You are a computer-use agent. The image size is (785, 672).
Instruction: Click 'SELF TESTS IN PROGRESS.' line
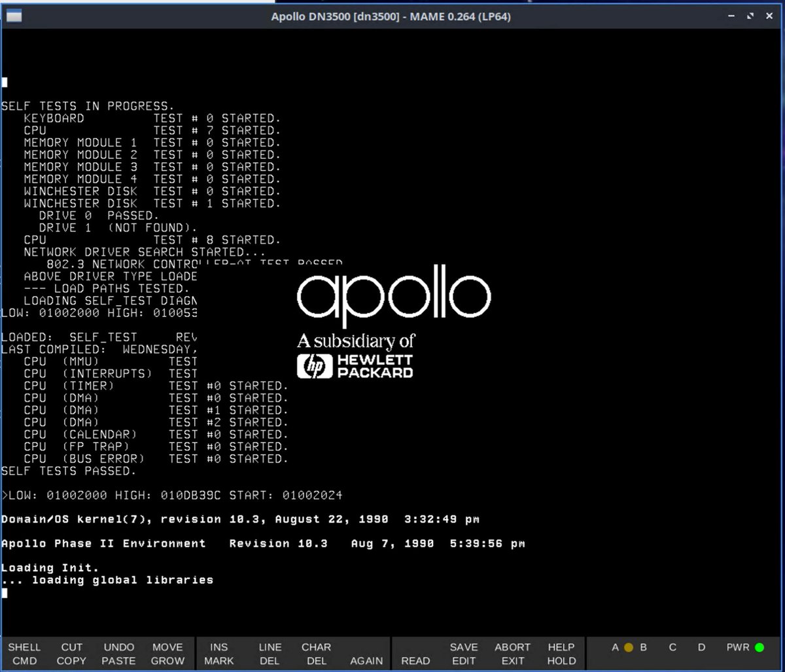click(88, 106)
